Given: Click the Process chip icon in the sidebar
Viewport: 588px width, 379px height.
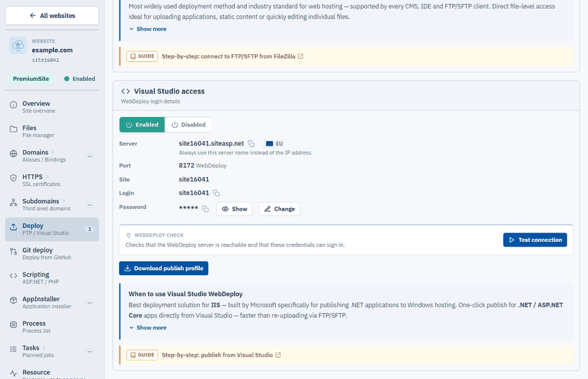Looking at the screenshot, I should pos(13,325).
